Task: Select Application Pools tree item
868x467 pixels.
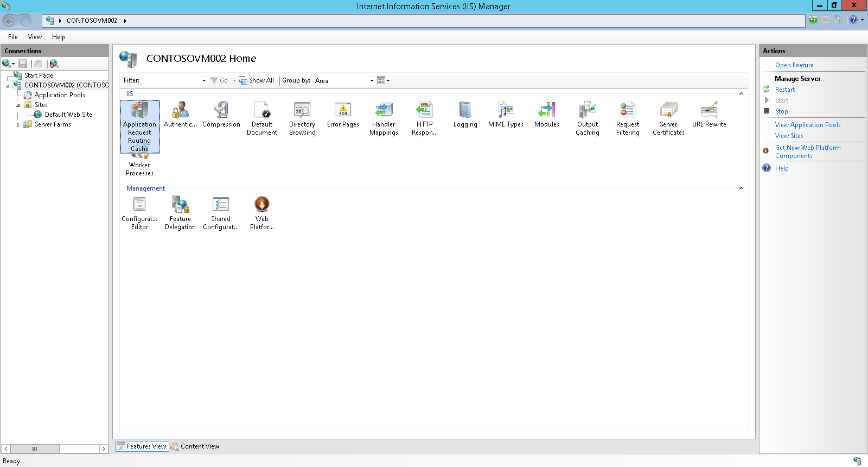Action: pyautogui.click(x=60, y=95)
